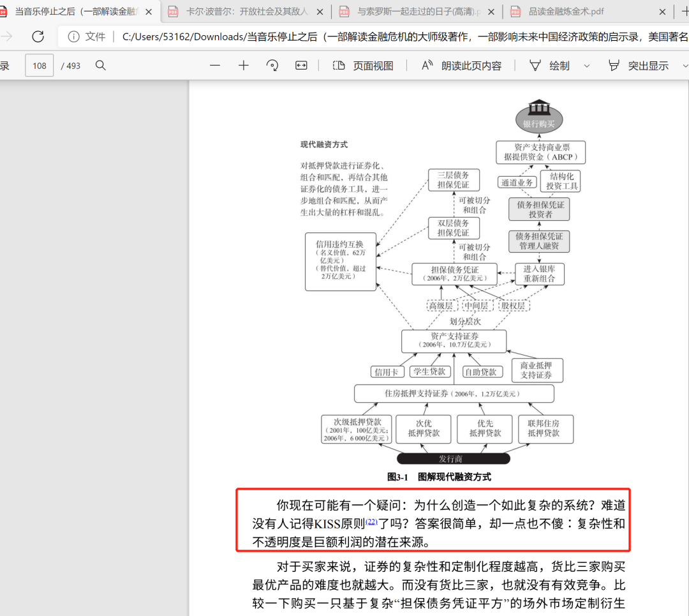Click the '/ 493' total page count
This screenshot has width=689, height=616.
(x=71, y=66)
